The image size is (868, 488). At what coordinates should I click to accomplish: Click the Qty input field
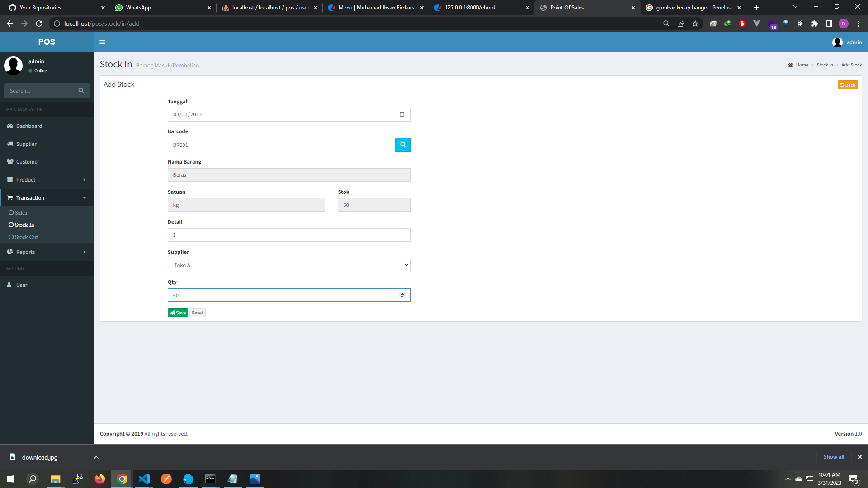(289, 296)
